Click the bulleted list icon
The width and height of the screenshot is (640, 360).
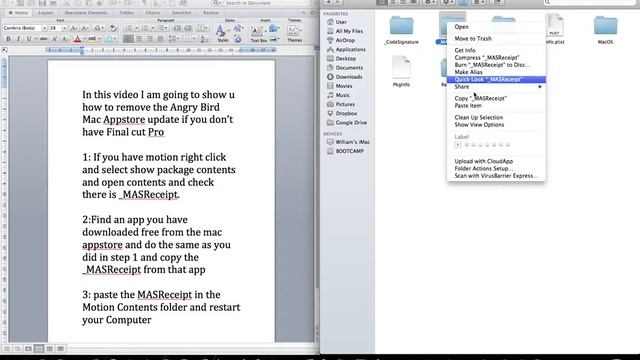click(x=130, y=28)
